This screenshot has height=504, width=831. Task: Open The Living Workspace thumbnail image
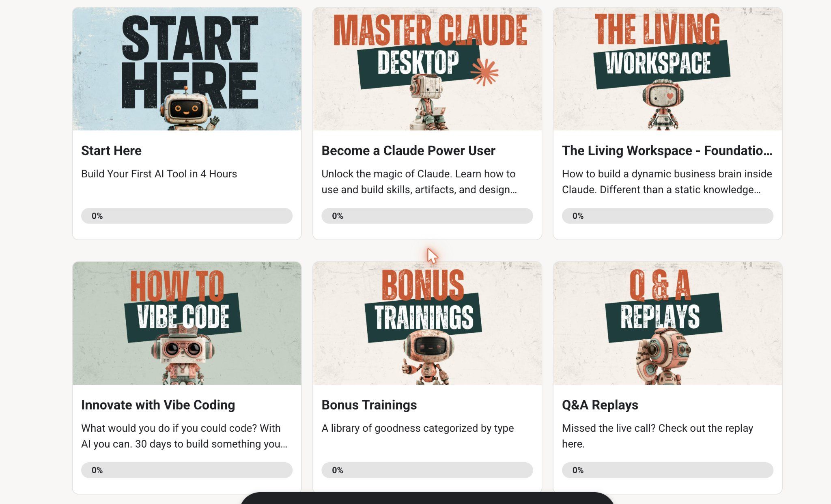click(667, 69)
